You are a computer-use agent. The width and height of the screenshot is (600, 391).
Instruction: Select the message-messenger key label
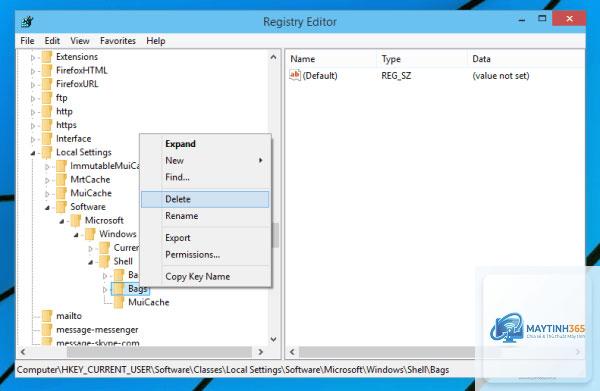[97, 329]
